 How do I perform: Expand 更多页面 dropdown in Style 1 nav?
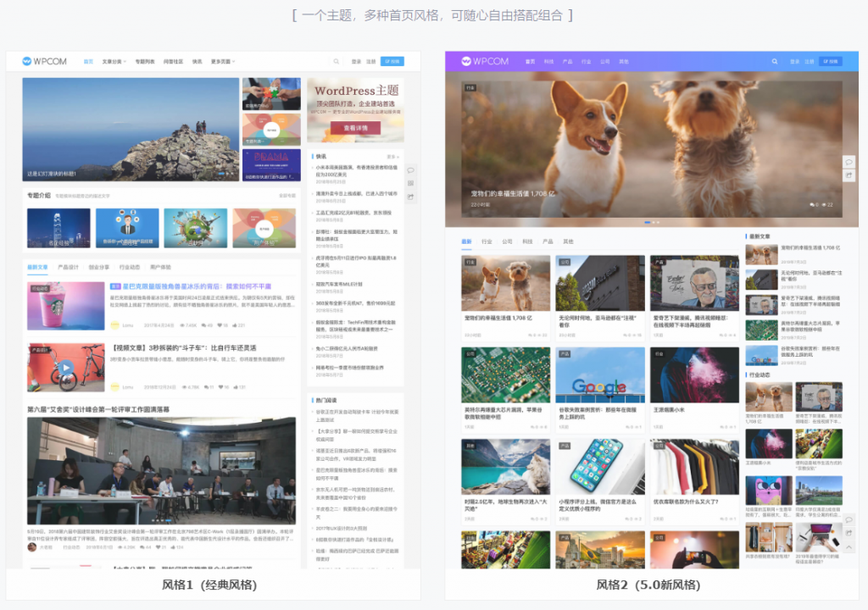[223, 62]
